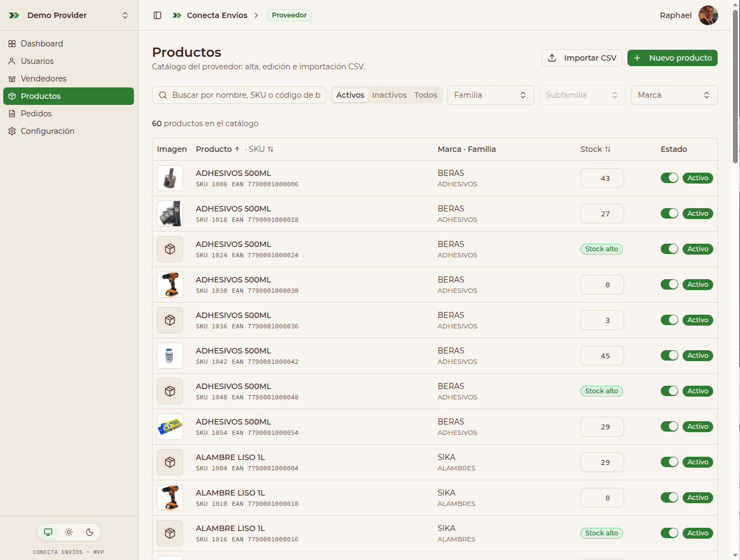The image size is (740, 560).
Task: Edit stock field for SKU 1030
Action: pyautogui.click(x=602, y=285)
